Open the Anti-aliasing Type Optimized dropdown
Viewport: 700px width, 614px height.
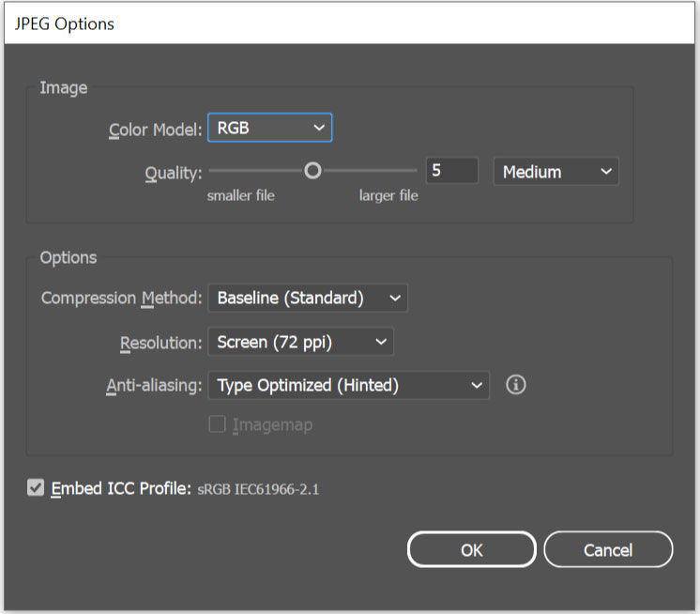pos(348,385)
